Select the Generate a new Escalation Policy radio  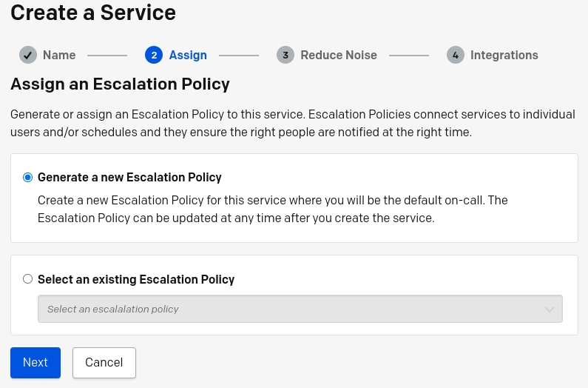click(x=28, y=177)
